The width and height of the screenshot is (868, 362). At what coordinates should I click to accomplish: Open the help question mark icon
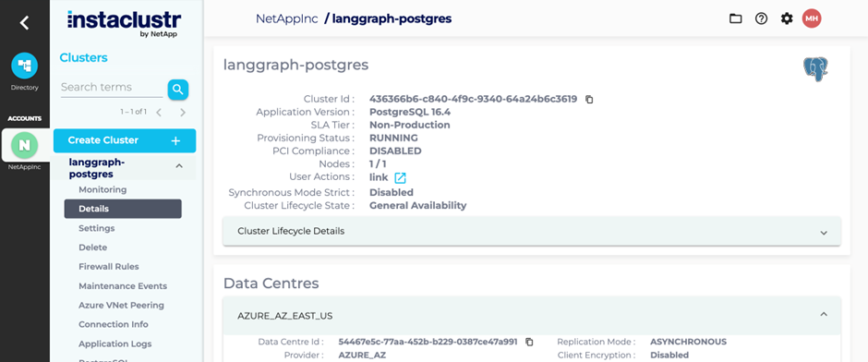(x=761, y=18)
